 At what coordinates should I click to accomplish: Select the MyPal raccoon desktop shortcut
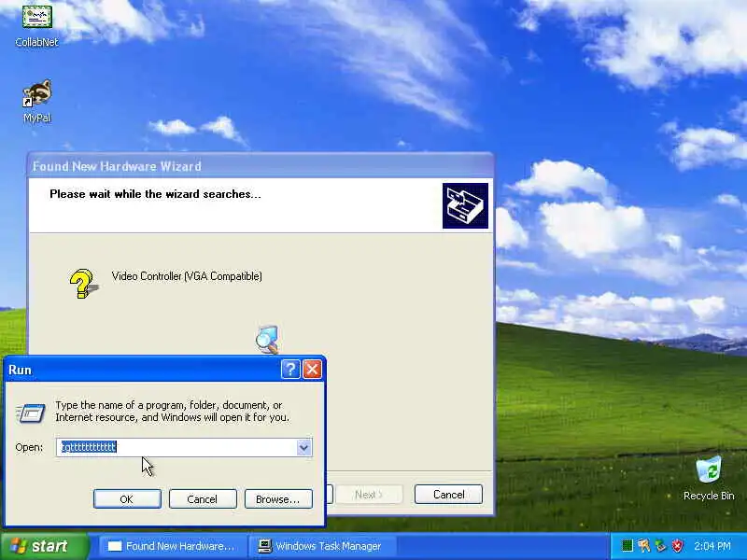click(36, 102)
